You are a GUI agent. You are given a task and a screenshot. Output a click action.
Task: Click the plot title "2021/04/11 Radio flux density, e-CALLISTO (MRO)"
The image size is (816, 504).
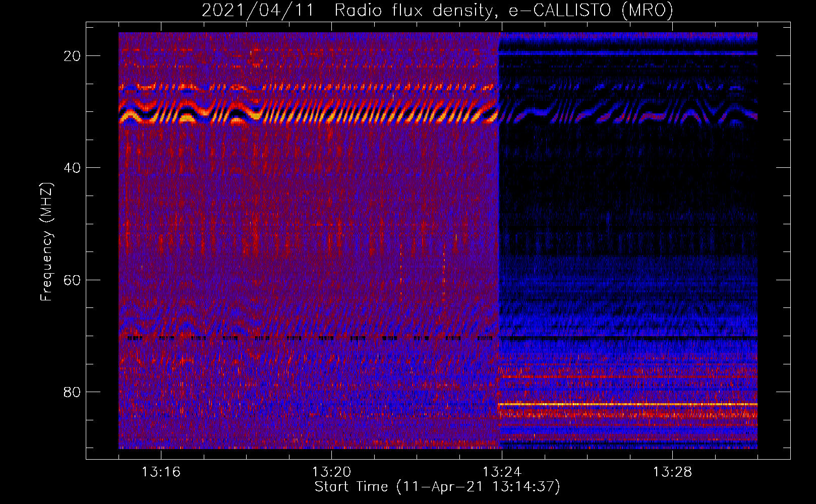[437, 10]
